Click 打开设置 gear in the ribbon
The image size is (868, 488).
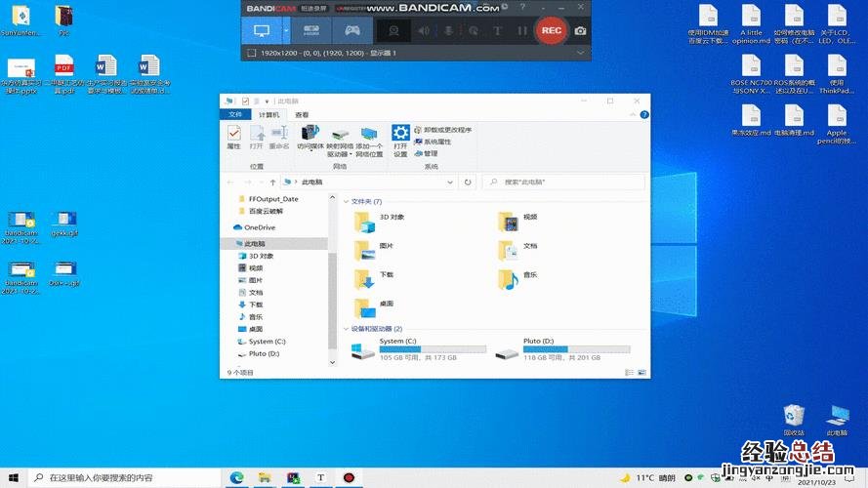coord(400,141)
